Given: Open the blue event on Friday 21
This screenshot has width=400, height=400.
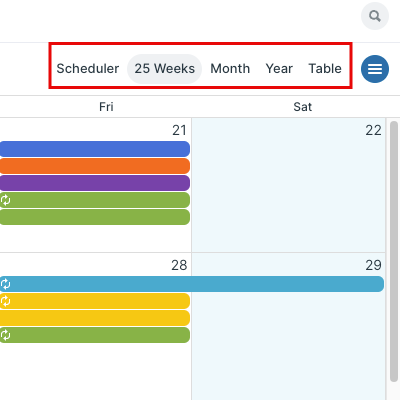Looking at the screenshot, I should (95, 149).
